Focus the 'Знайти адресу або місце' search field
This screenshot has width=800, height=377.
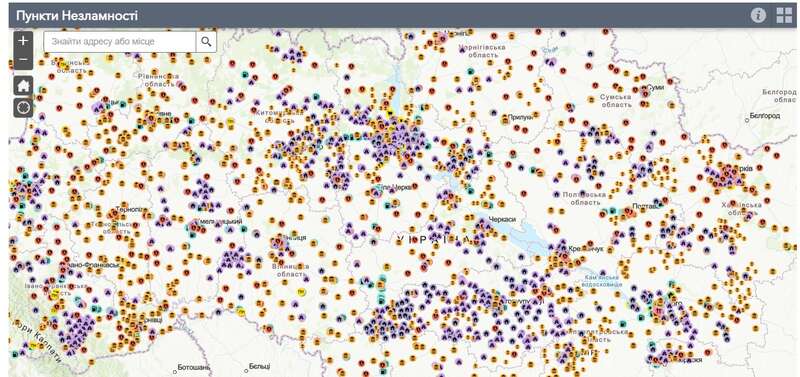point(120,42)
